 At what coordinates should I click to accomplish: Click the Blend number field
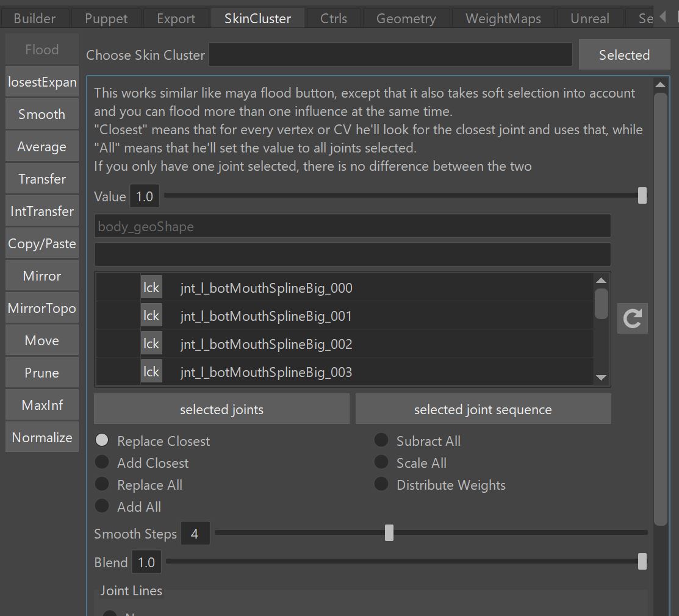[x=146, y=562]
